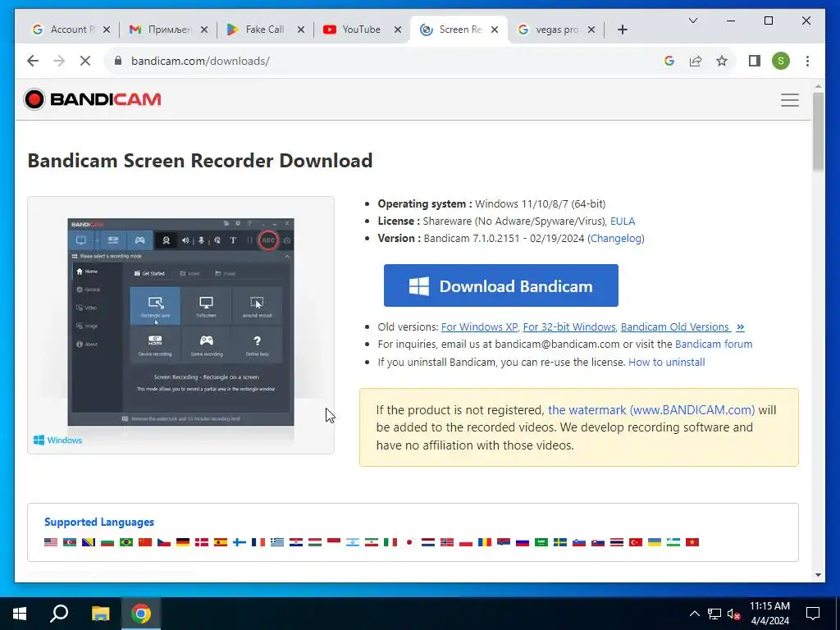Open the For 32-bit Windows link
The width and height of the screenshot is (840, 630).
[569, 326]
